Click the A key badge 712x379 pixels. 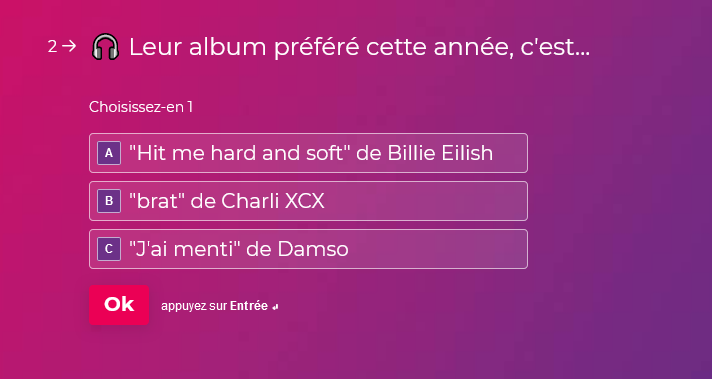coord(109,153)
